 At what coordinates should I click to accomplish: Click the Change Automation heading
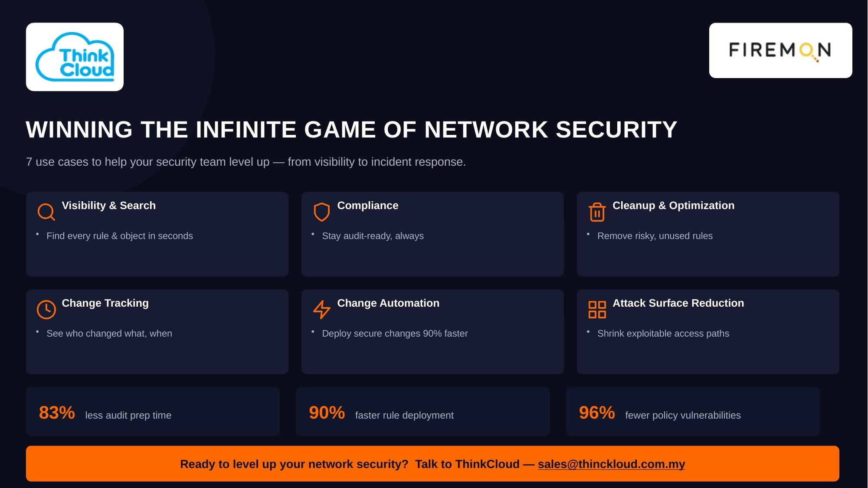coord(388,303)
